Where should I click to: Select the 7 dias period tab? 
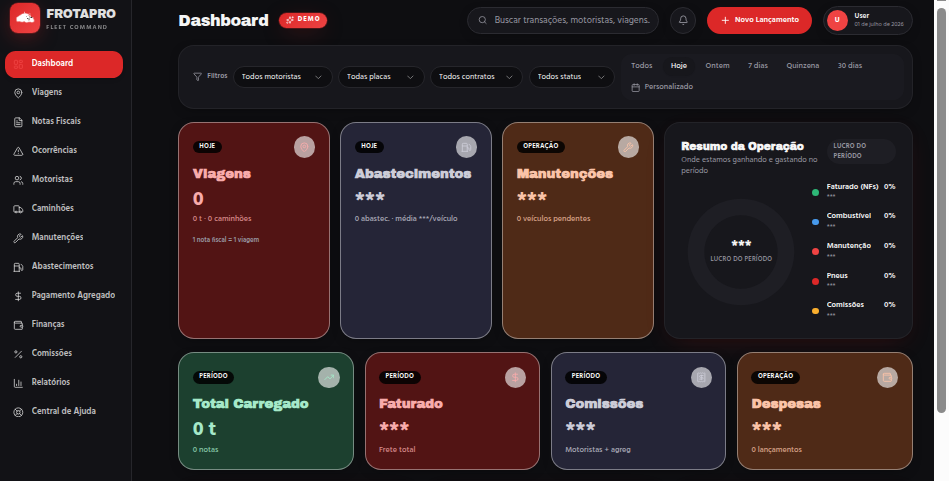coord(757,65)
